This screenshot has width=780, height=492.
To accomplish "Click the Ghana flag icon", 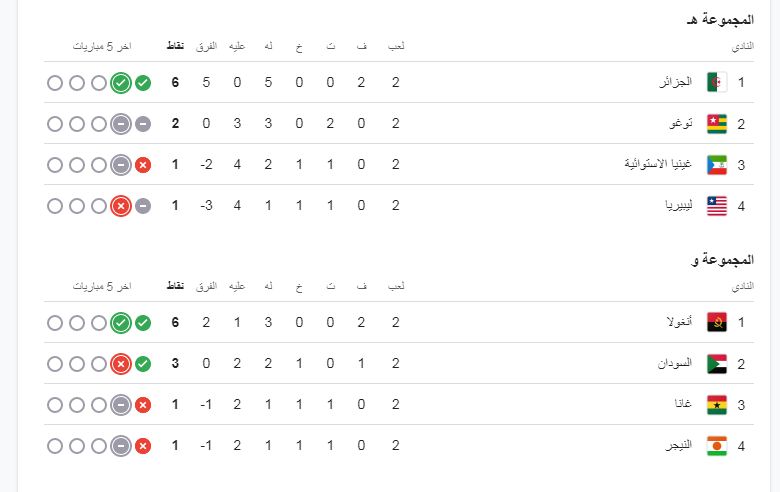I will click(x=717, y=405).
